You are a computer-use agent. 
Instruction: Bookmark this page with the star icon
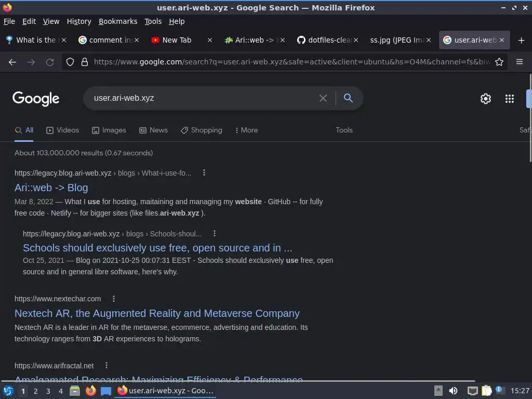pos(499,62)
